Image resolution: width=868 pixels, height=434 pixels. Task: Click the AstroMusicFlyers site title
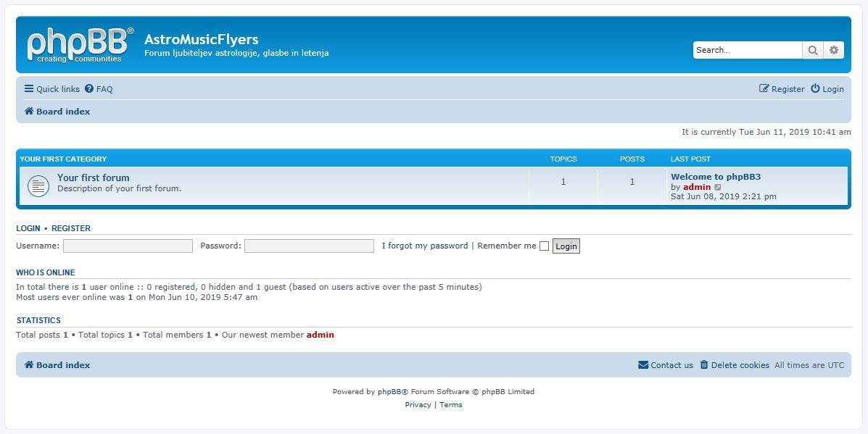[202, 39]
